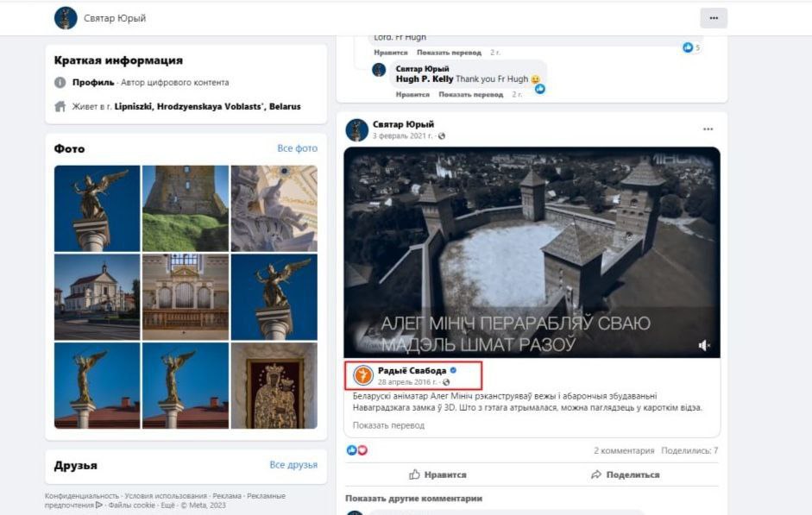Open the Madonna icon photo thumbnail
Viewport: 812px width, 515px height.
274,385
